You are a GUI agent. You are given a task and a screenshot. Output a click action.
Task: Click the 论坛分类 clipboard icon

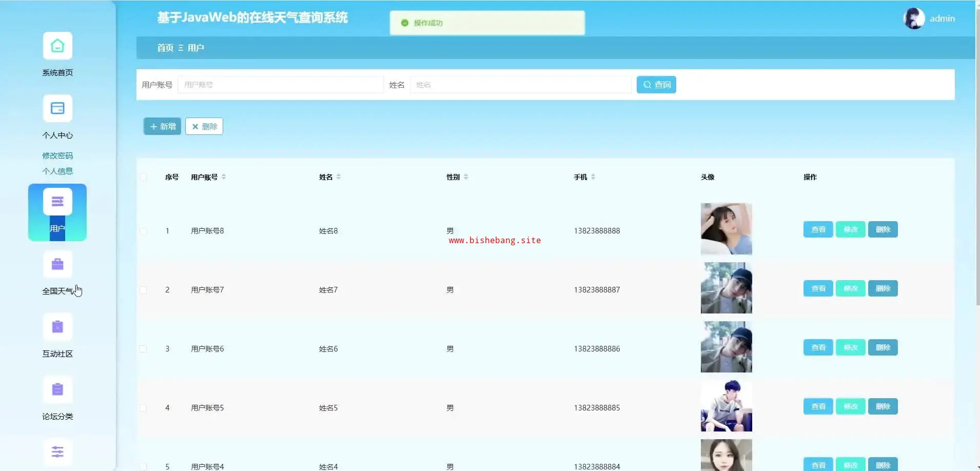click(x=57, y=390)
